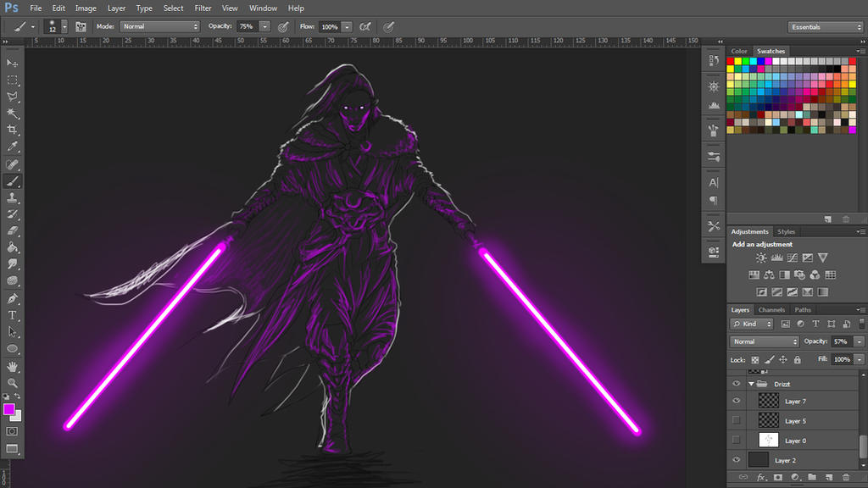
Task: Select the Zoom tool
Action: pyautogui.click(x=12, y=383)
